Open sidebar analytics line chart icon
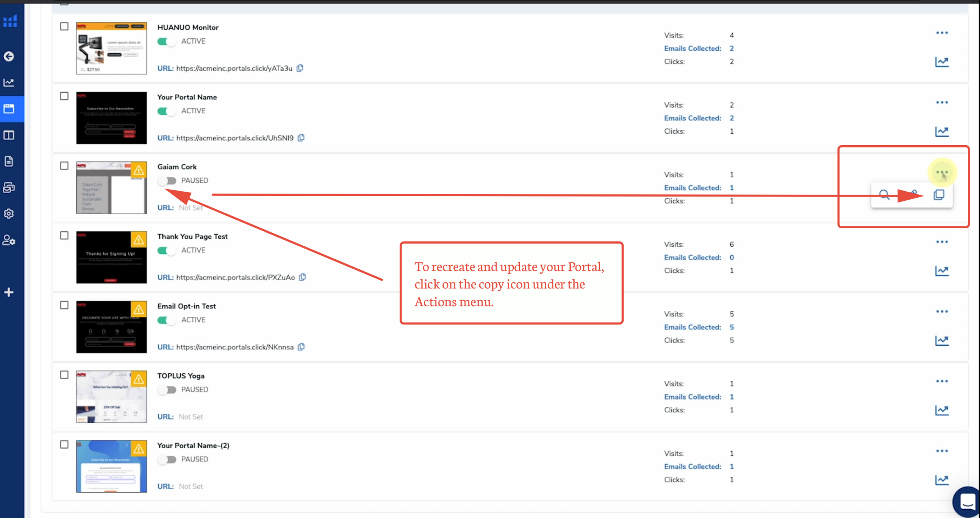The image size is (980, 518). (9, 82)
